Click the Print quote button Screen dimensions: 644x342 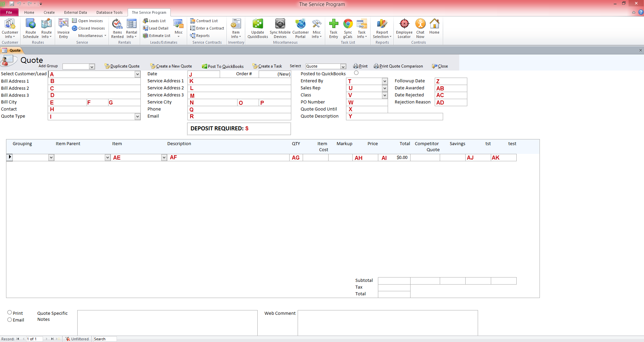tap(360, 66)
